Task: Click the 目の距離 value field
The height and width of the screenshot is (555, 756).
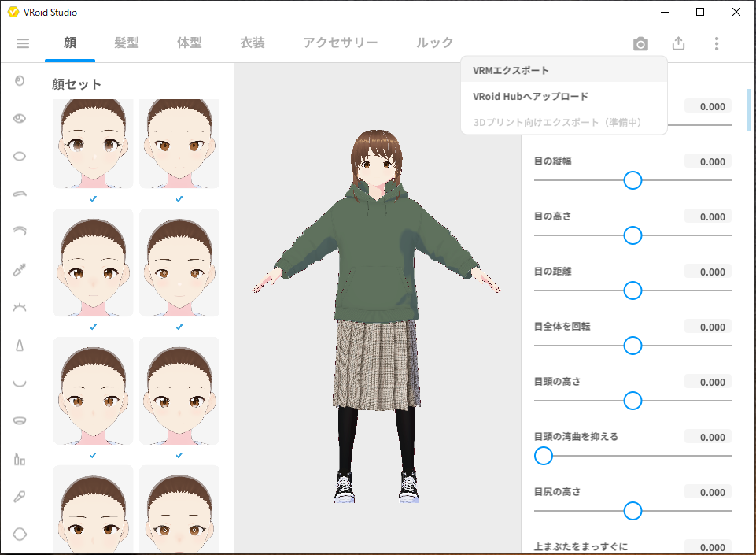Action: 707,272
